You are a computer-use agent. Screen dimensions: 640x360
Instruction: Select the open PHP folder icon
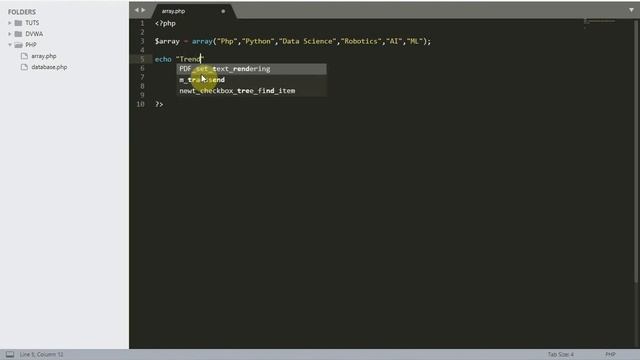pos(18,45)
